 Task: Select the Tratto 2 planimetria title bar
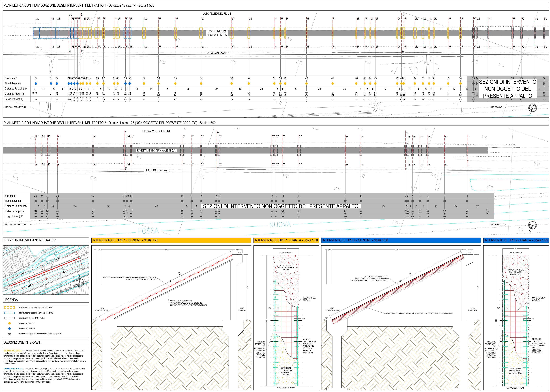point(276,123)
